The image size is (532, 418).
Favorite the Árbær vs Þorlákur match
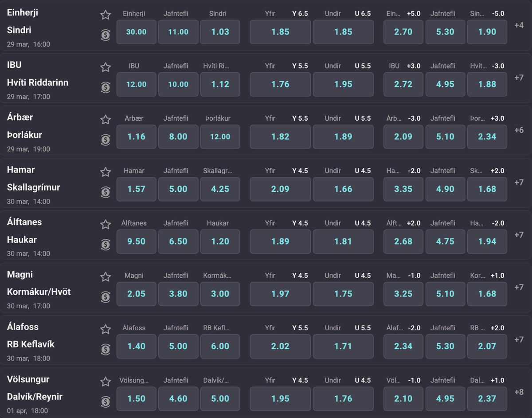pos(106,119)
